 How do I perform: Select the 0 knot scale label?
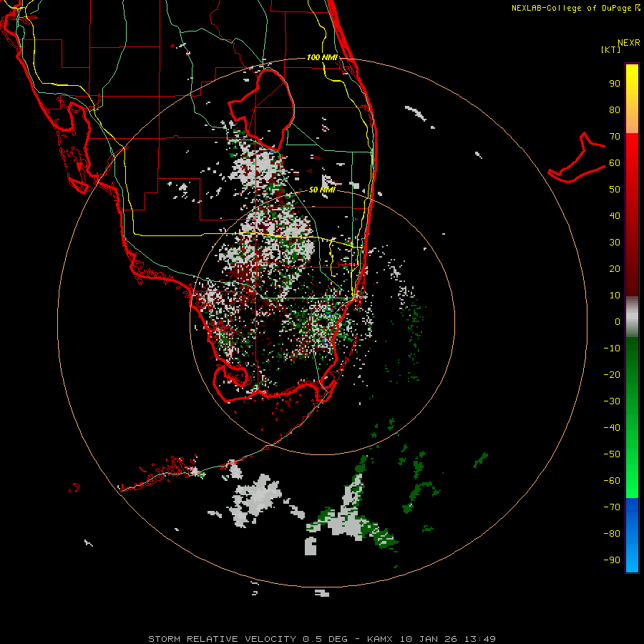tap(618, 321)
